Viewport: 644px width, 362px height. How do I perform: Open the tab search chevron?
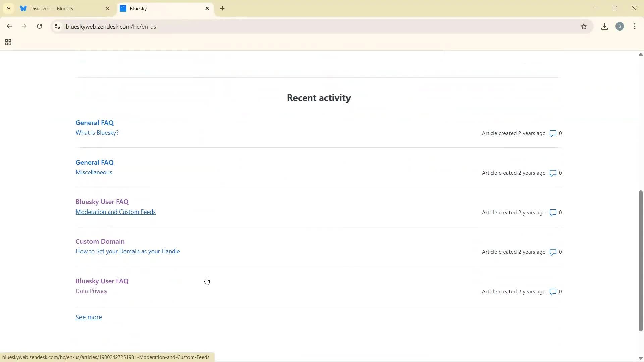pos(9,8)
